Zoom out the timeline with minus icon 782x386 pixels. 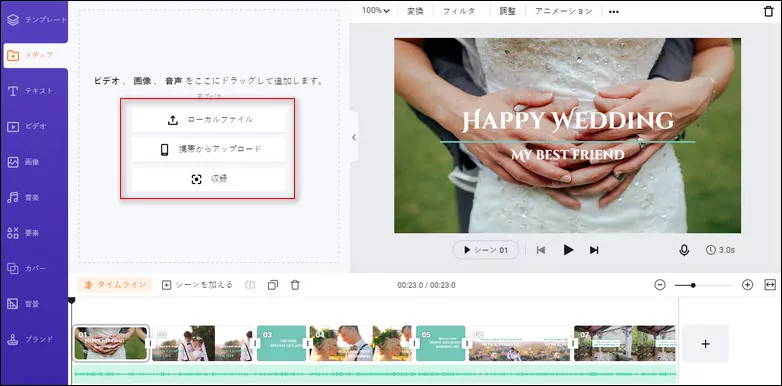(660, 285)
